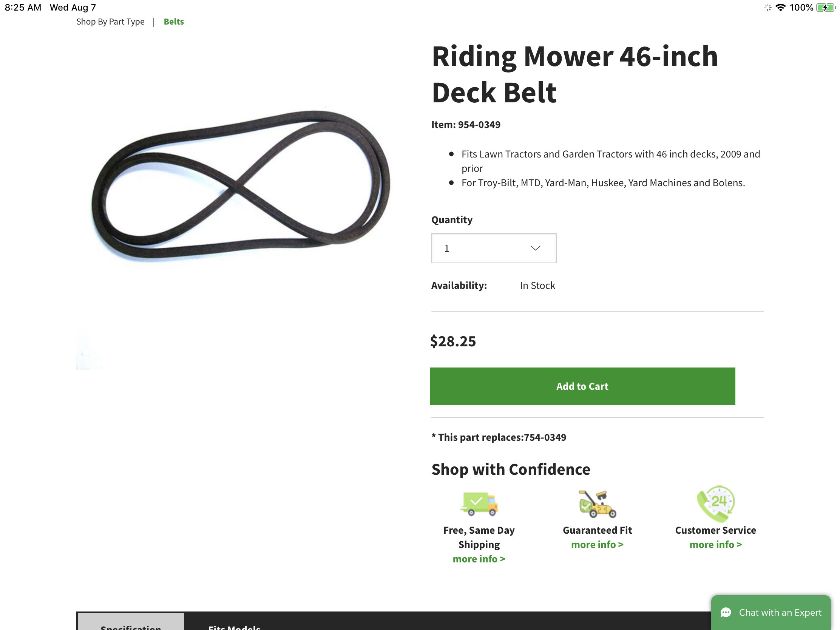Viewport: 840px width, 630px height.
Task: Switch to the Specification tab
Action: click(131, 625)
